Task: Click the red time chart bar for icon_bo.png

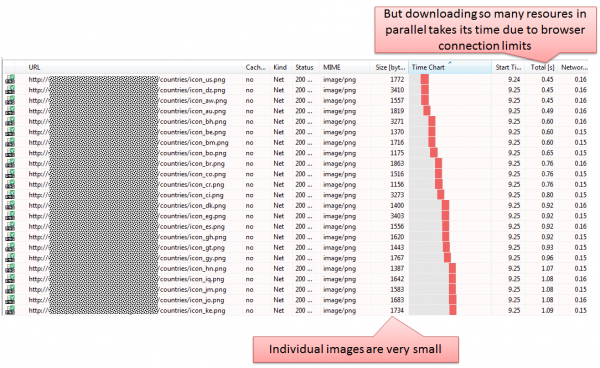Action: point(434,153)
